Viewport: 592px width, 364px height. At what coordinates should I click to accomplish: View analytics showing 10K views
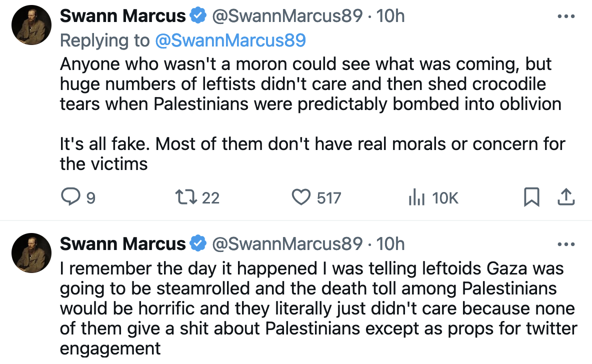coord(416,198)
